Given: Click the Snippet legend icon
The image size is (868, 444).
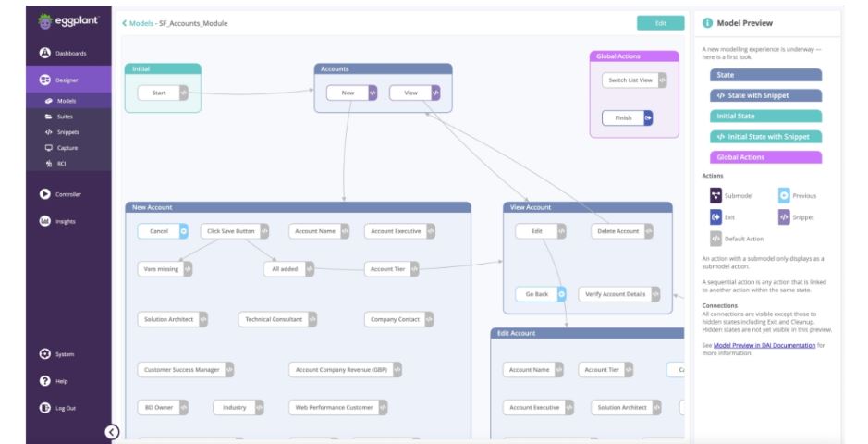Looking at the screenshot, I should tap(784, 217).
